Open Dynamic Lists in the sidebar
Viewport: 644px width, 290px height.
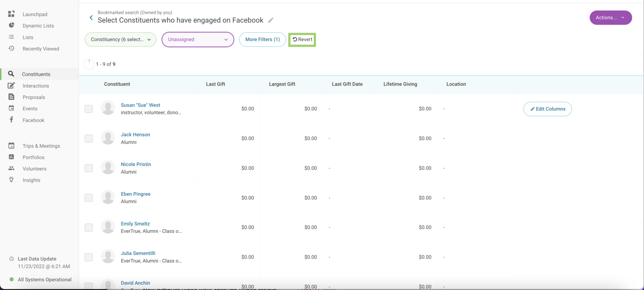(38, 26)
